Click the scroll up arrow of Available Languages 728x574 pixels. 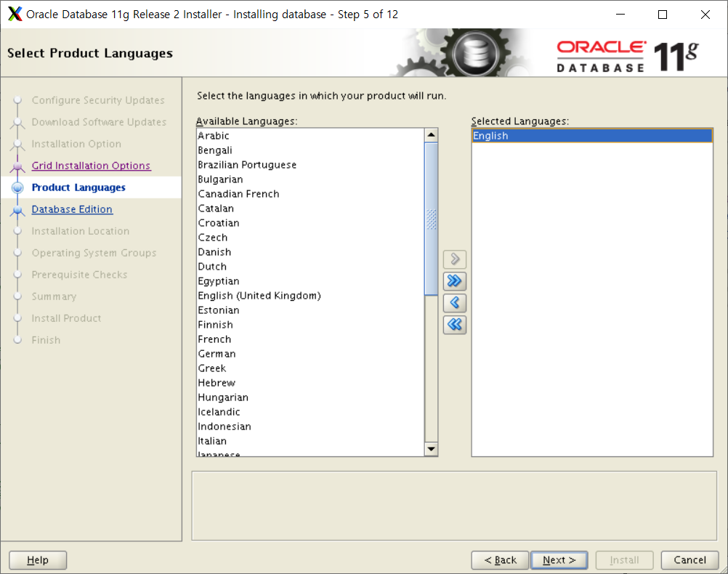pos(432,135)
